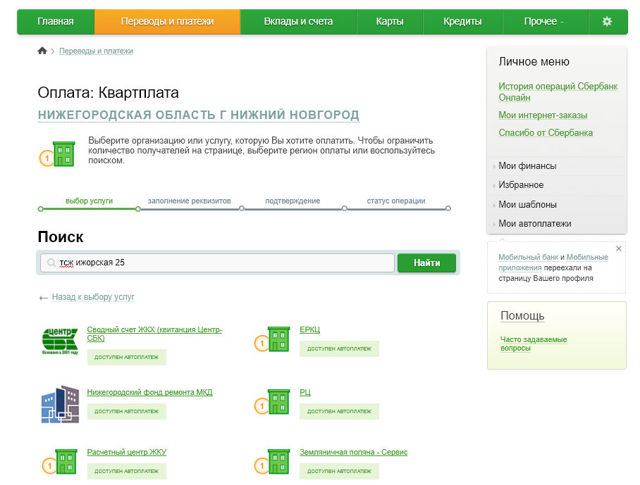
Task: Click the ЕРКЦ building icon
Action: click(272, 339)
